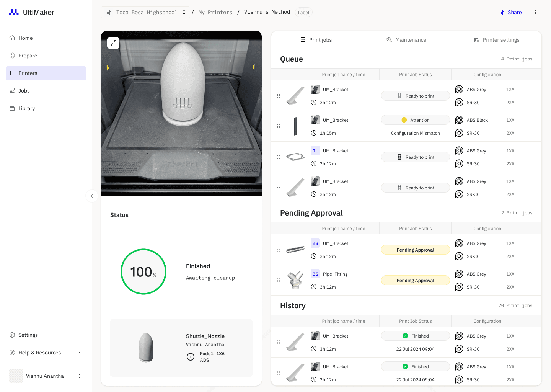551x392 pixels.
Task: Open Jobs in the sidebar
Action: [x=46, y=91]
